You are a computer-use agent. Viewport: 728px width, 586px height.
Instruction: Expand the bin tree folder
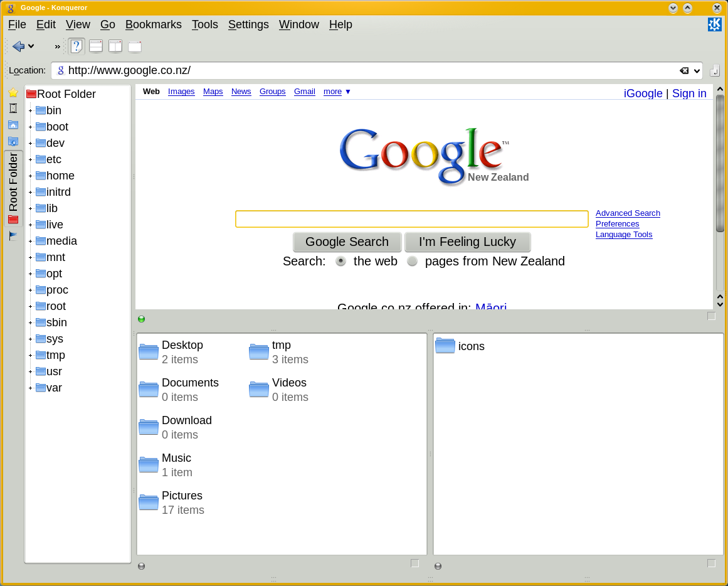pos(30,110)
